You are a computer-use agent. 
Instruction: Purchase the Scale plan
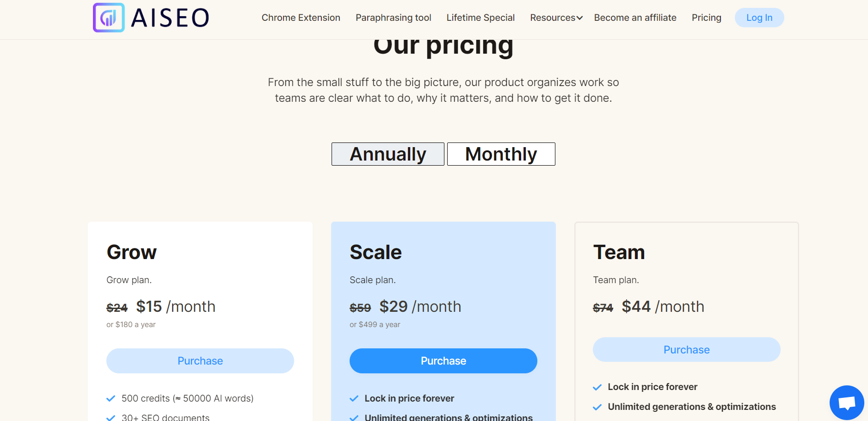pyautogui.click(x=443, y=361)
